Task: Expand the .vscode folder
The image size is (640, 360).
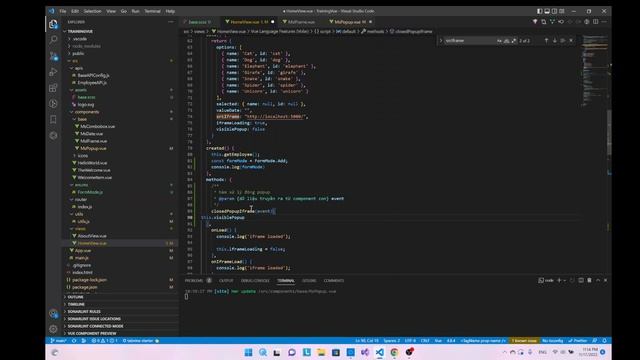Action: 80,39
